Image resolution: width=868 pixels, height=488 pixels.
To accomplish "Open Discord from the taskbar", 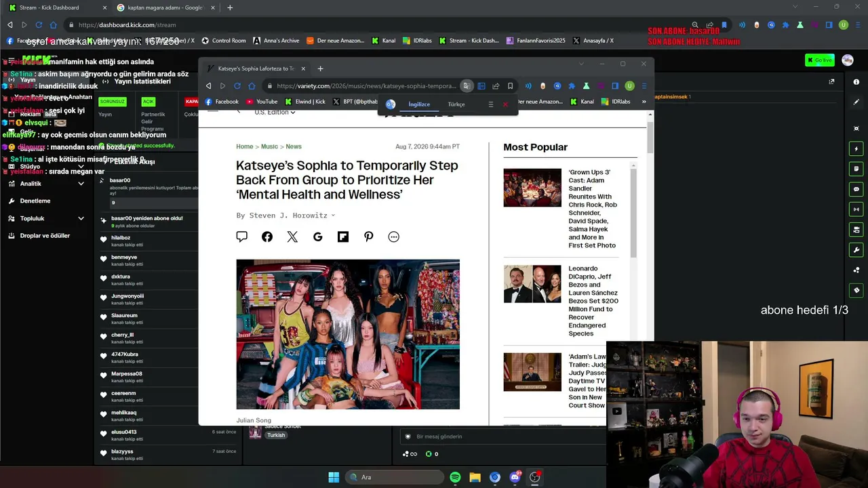I will tap(515, 477).
